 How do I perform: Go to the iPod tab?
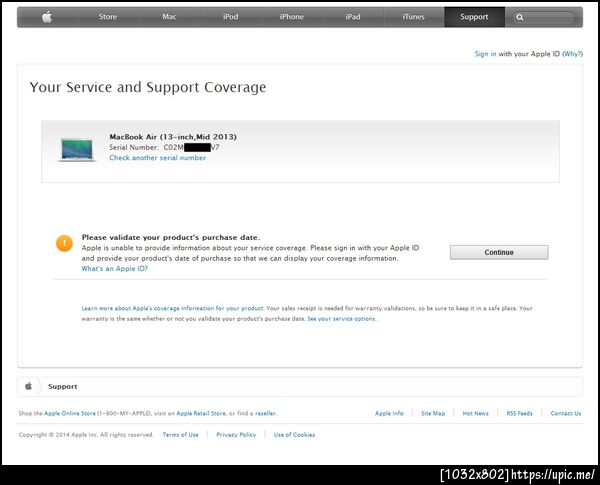click(230, 17)
